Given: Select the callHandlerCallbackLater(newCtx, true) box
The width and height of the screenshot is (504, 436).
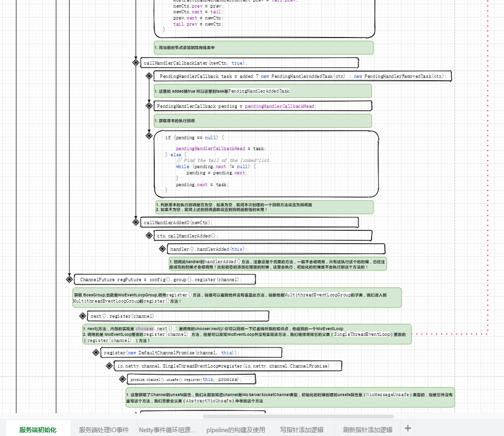Looking at the screenshot, I should (x=249, y=63).
